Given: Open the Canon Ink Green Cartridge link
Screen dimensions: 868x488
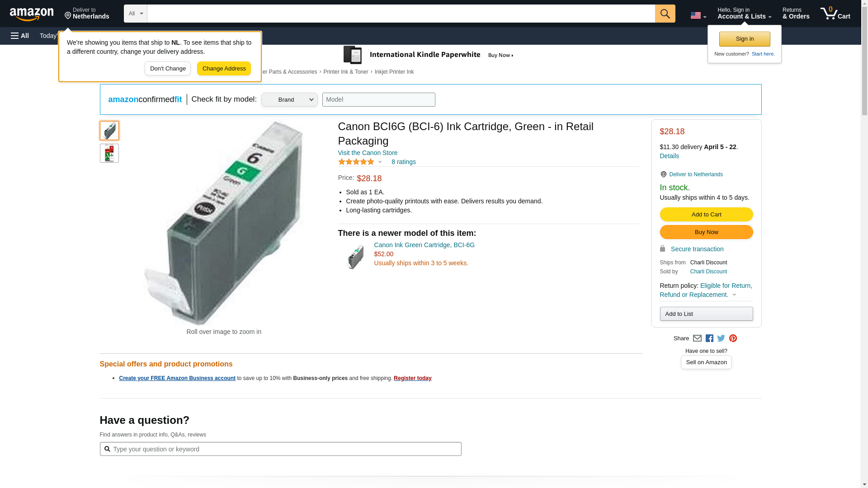Looking at the screenshot, I should click(x=424, y=245).
